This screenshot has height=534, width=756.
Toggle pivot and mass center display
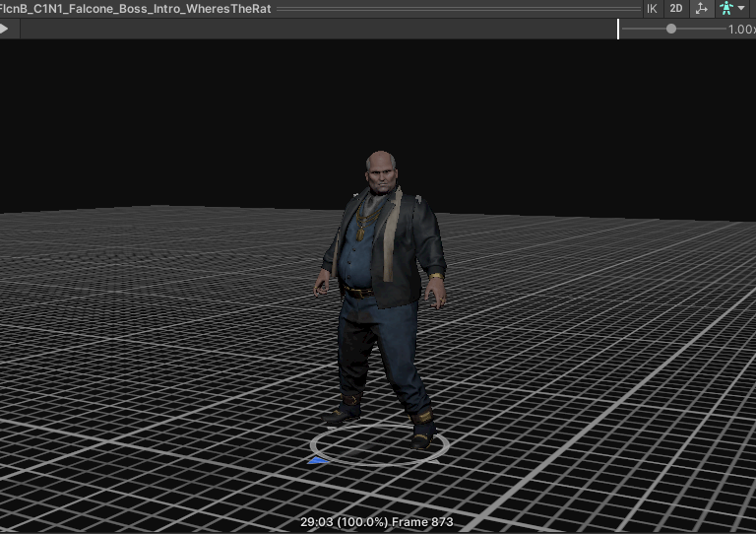[x=702, y=9]
